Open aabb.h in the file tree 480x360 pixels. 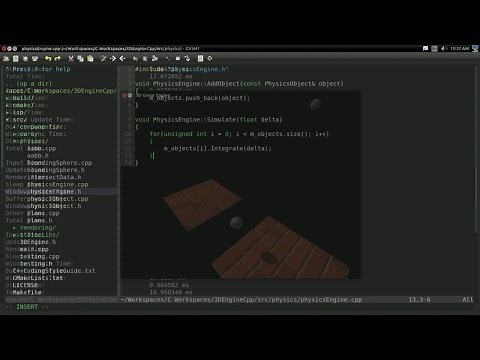pos(38,156)
